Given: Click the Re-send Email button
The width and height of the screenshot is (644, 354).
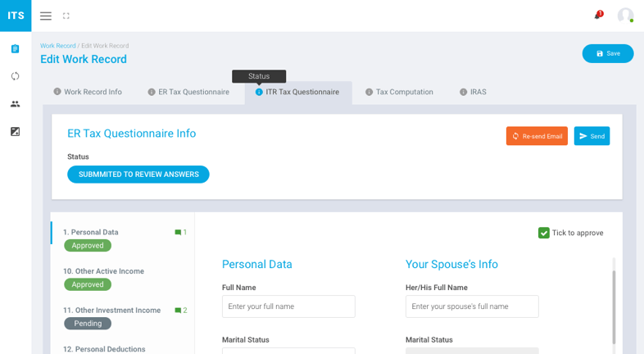Looking at the screenshot, I should pyautogui.click(x=537, y=136).
